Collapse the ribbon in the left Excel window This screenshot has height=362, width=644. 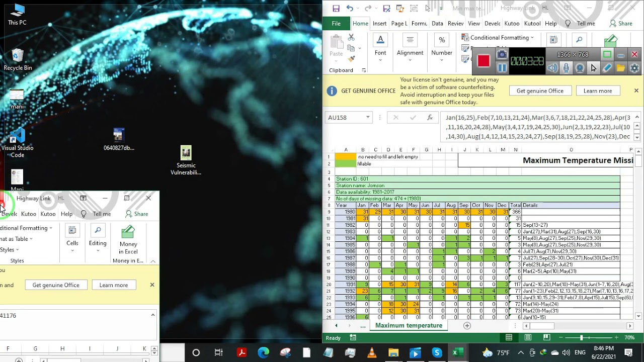click(153, 261)
